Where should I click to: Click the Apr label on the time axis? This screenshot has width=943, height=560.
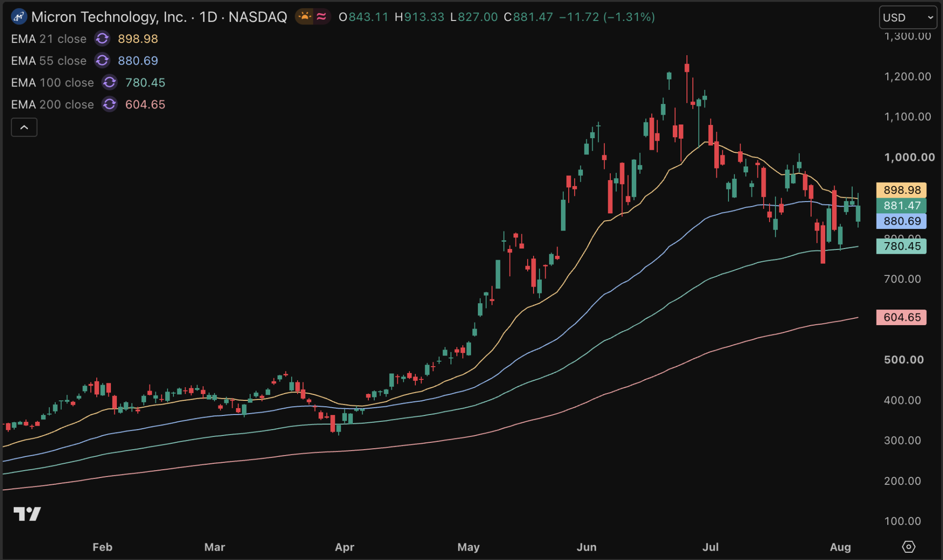tap(344, 547)
